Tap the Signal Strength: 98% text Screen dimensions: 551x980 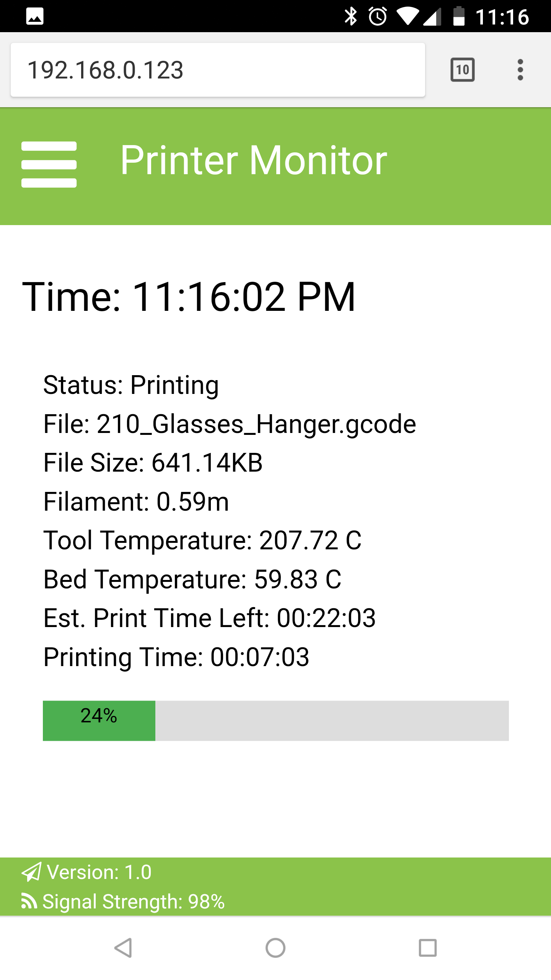tap(133, 902)
